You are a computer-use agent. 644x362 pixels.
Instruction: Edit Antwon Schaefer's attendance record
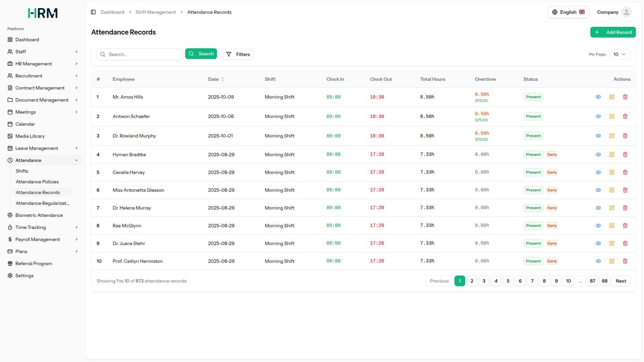pos(612,116)
